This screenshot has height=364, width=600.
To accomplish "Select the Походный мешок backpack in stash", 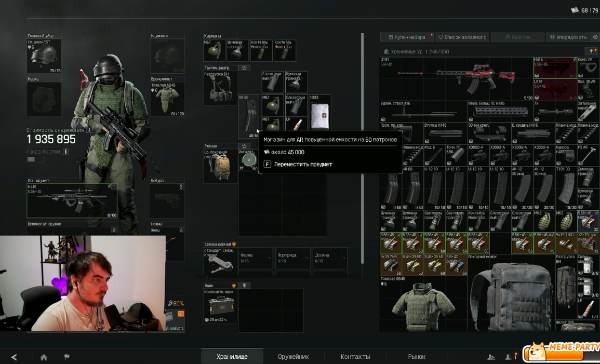I will click(x=512, y=292).
